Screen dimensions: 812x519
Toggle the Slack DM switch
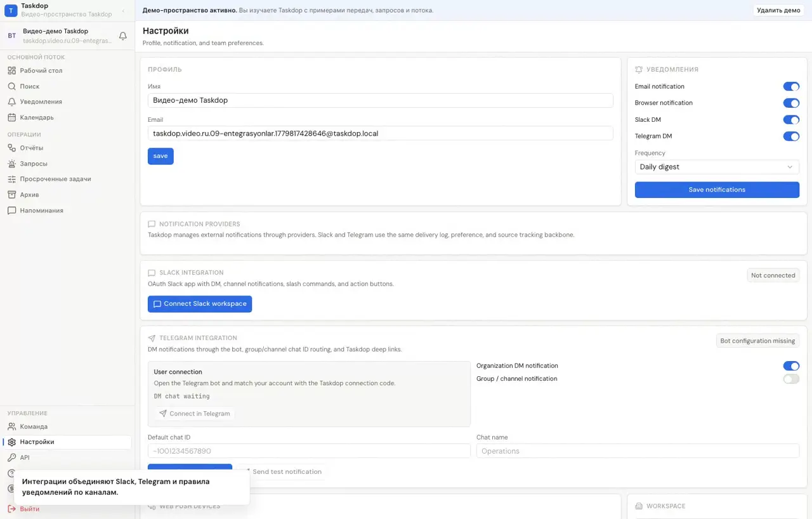point(791,119)
